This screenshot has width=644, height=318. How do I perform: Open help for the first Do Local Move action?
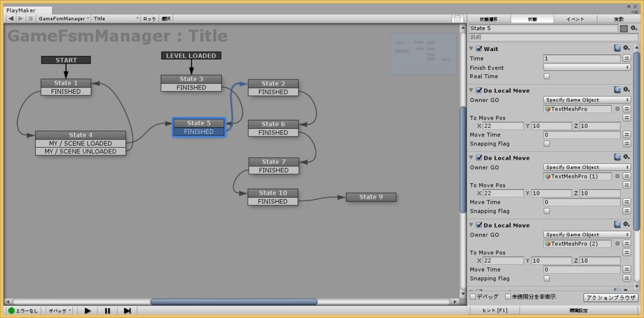click(618, 90)
